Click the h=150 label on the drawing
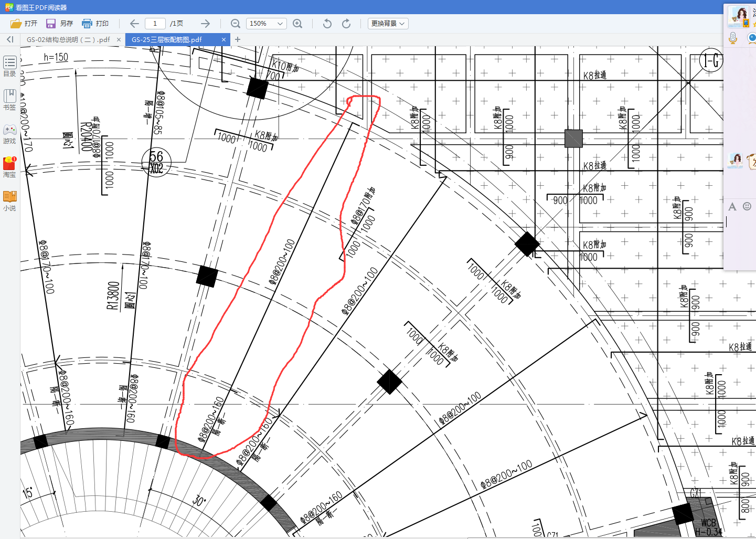 (56, 57)
